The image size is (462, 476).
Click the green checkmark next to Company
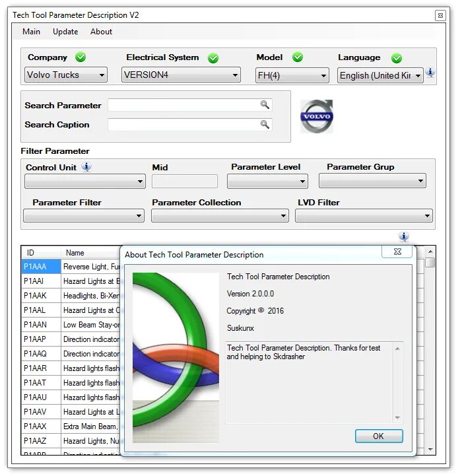(x=81, y=57)
